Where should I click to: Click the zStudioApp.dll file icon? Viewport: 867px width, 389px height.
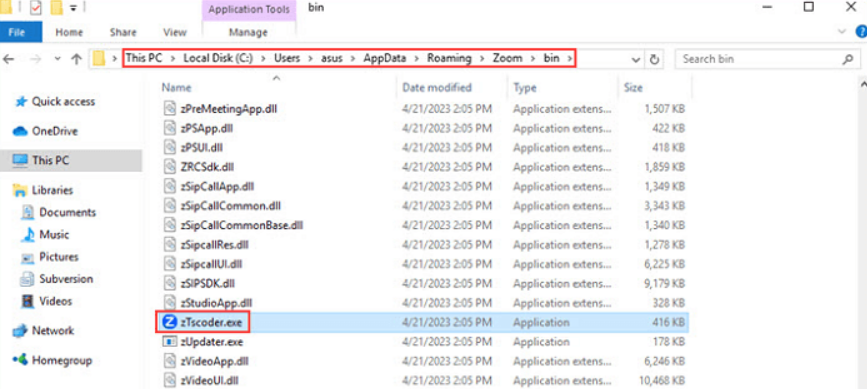coord(169,303)
